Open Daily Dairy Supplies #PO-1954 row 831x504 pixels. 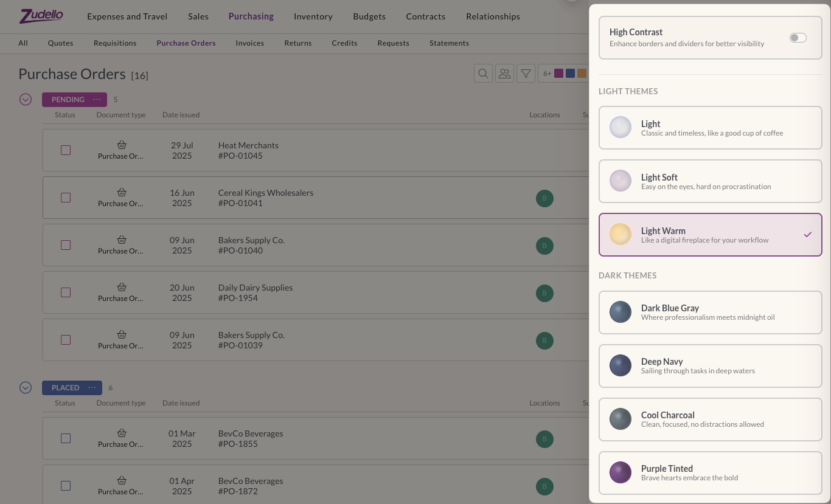256,292
